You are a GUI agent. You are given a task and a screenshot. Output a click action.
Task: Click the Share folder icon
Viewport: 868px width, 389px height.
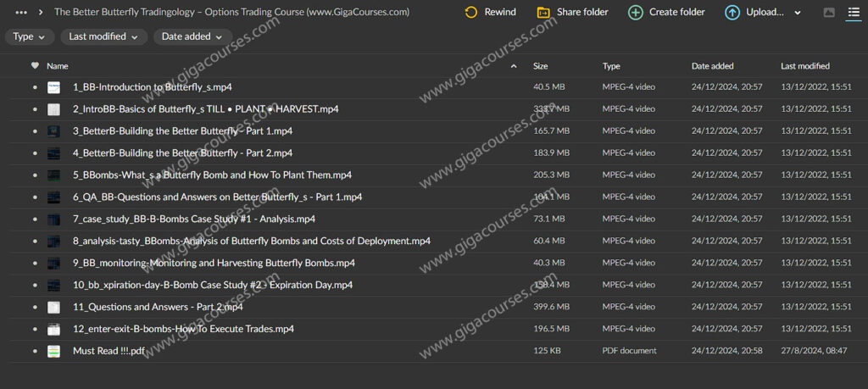(x=543, y=12)
